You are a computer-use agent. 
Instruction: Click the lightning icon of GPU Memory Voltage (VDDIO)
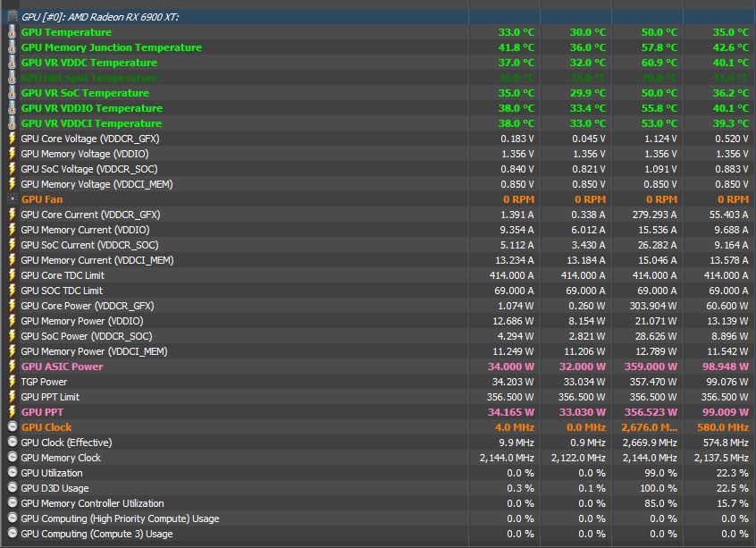13,154
